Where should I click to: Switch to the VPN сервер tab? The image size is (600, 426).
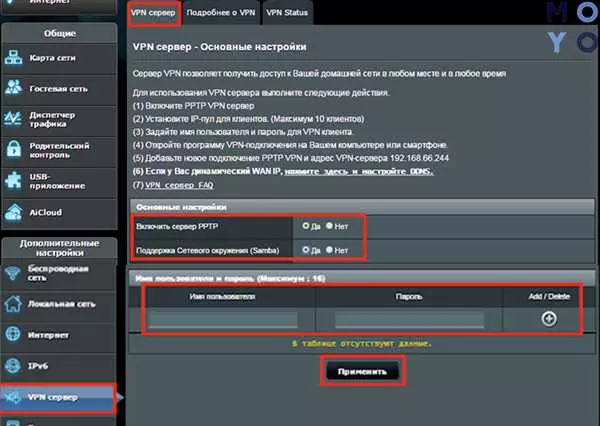153,13
